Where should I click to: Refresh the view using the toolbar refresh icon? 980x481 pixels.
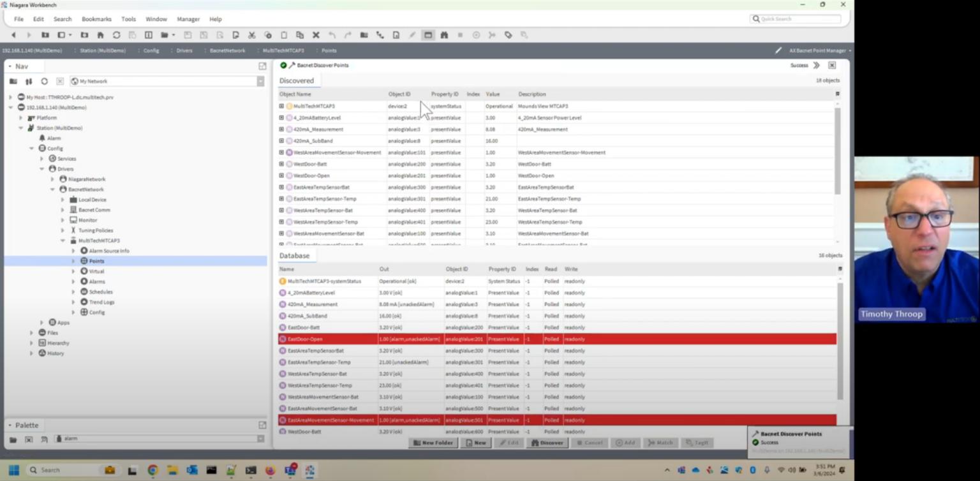(x=116, y=35)
